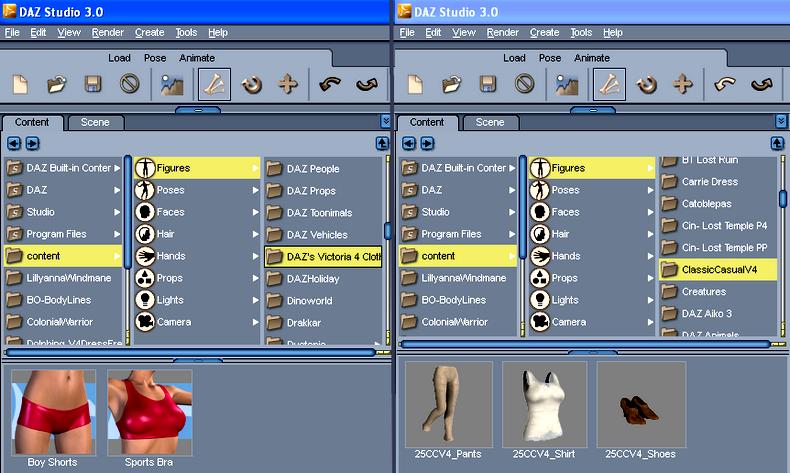
Task: Open panel options arrow in right window tab bar
Action: 781,121
